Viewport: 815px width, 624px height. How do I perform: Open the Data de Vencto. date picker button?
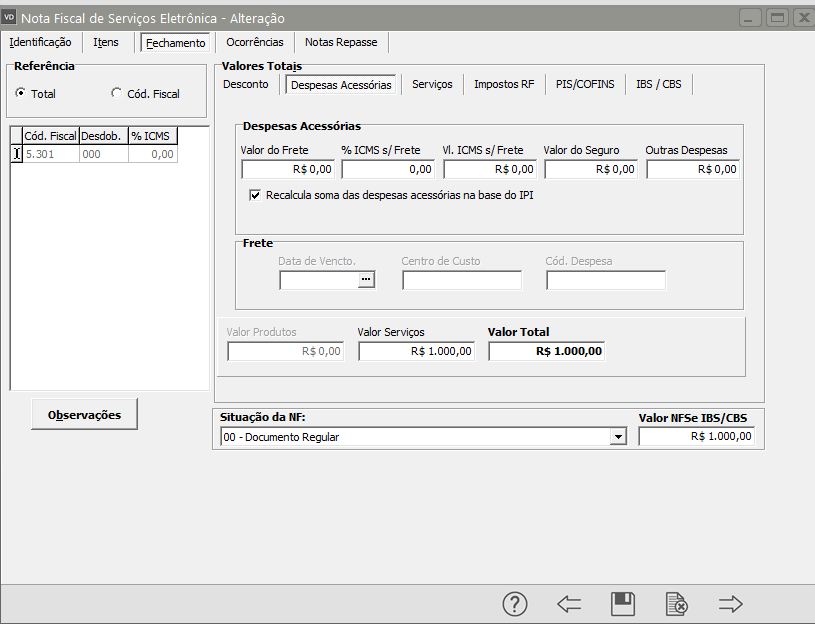366,280
